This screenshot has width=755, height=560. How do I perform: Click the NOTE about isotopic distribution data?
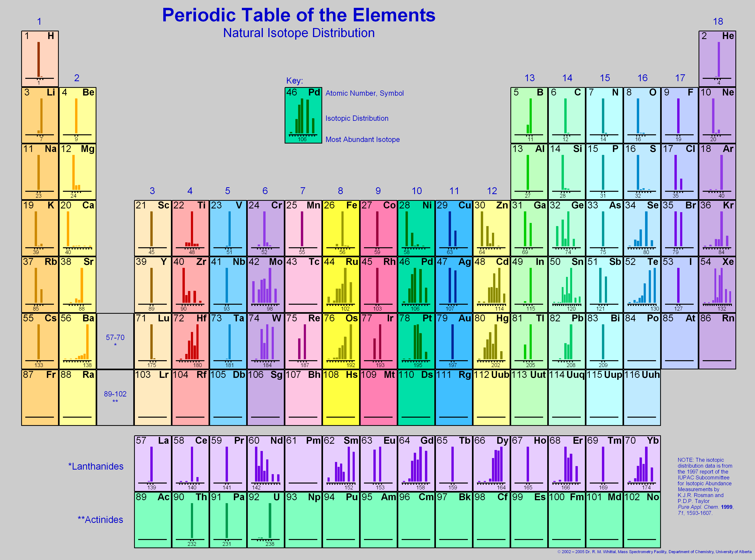pos(706,486)
